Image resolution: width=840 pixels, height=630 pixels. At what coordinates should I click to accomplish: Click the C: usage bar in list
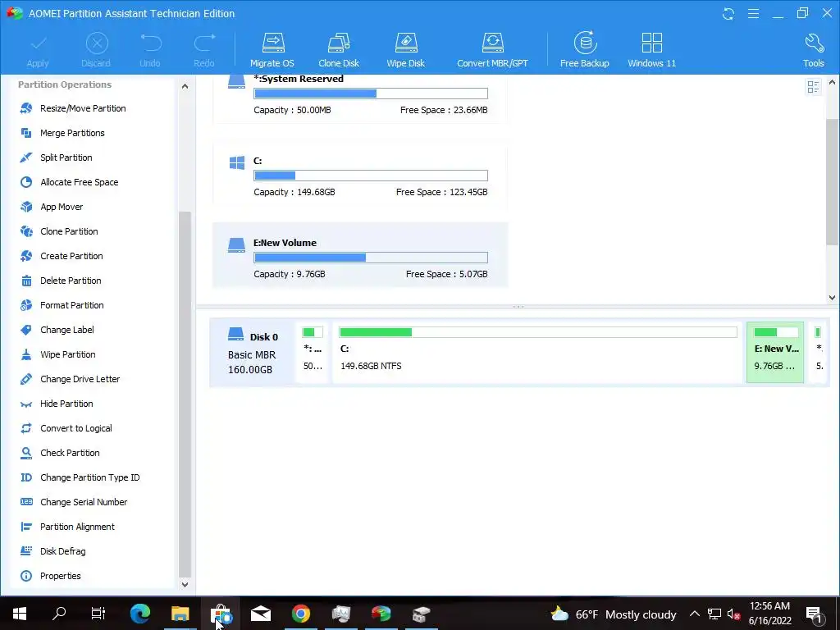pyautogui.click(x=371, y=176)
